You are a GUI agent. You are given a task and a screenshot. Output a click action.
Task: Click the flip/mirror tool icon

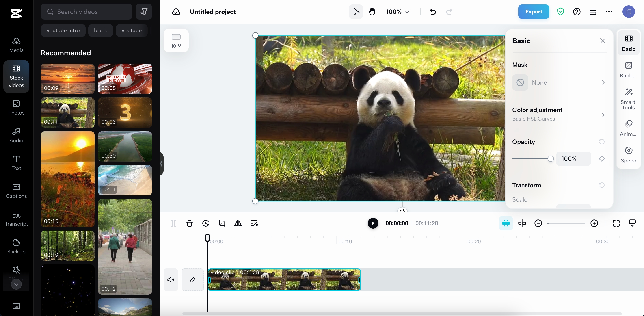tap(238, 223)
